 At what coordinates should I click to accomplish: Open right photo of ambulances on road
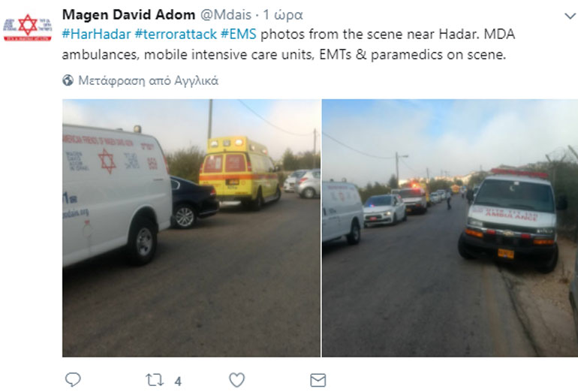click(x=450, y=228)
